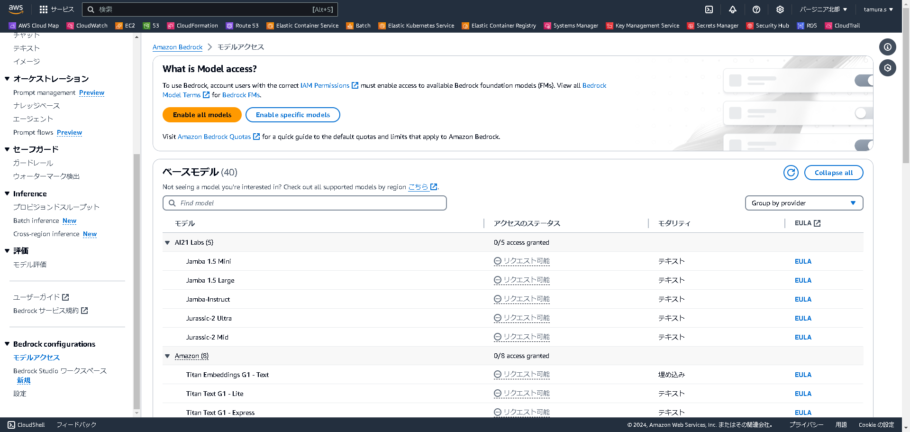
Task: Click Enable all models button
Action: [x=202, y=115]
